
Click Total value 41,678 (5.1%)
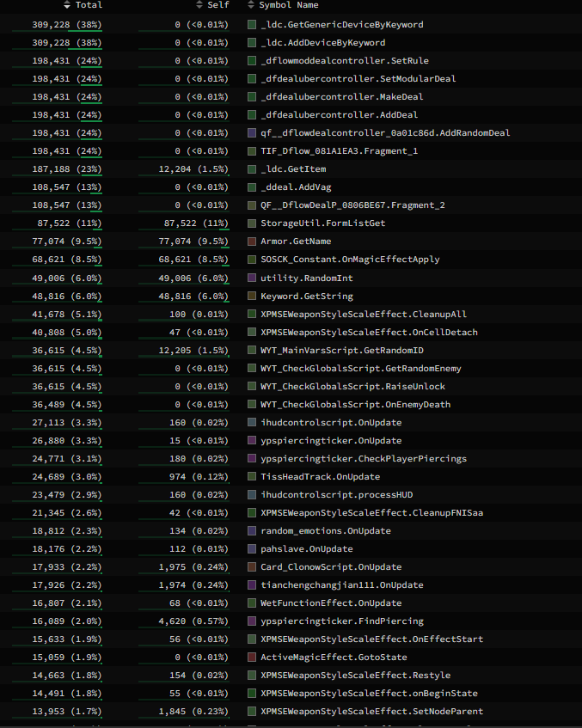click(x=67, y=315)
